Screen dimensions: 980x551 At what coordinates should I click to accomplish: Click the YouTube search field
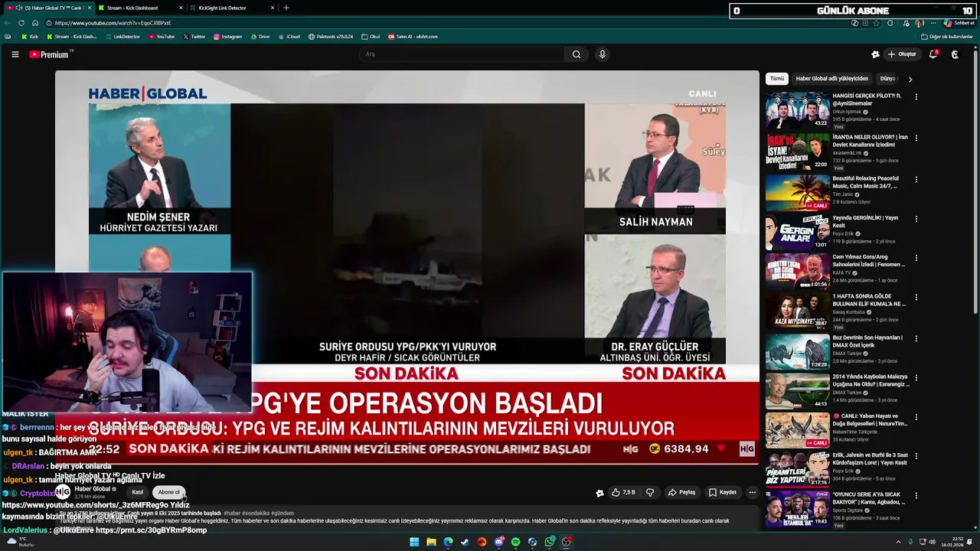coord(462,54)
